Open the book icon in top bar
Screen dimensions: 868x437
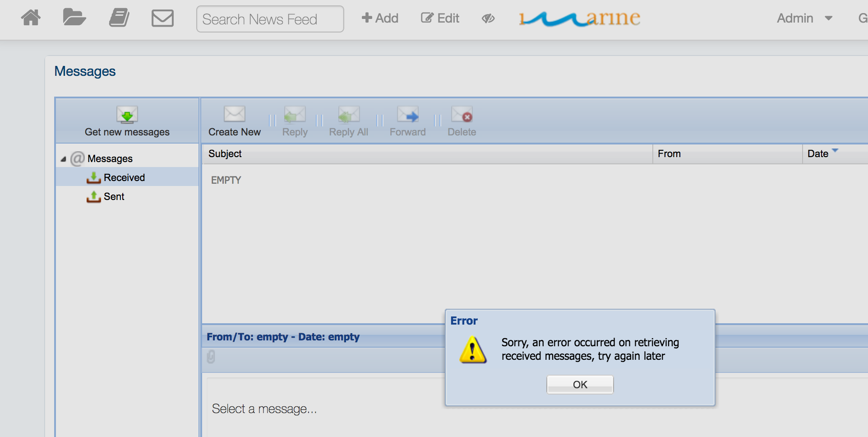[119, 18]
